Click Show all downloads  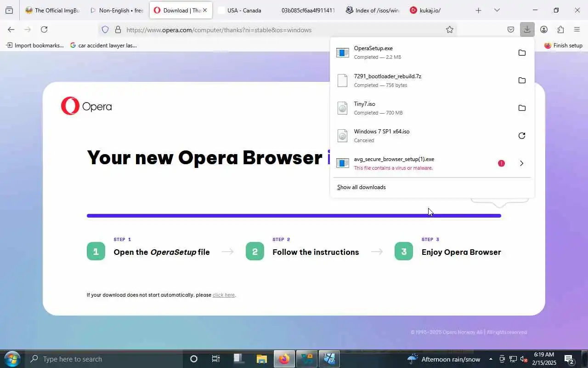(x=362, y=187)
